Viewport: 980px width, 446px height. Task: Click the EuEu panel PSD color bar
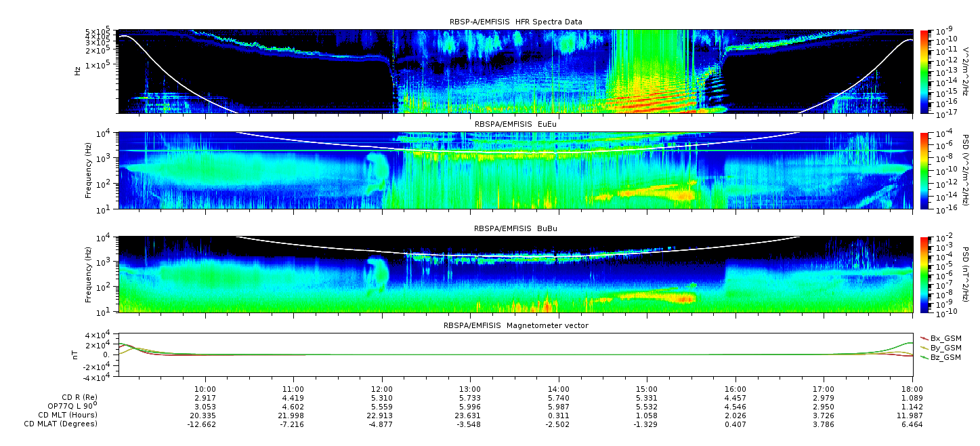click(924, 170)
